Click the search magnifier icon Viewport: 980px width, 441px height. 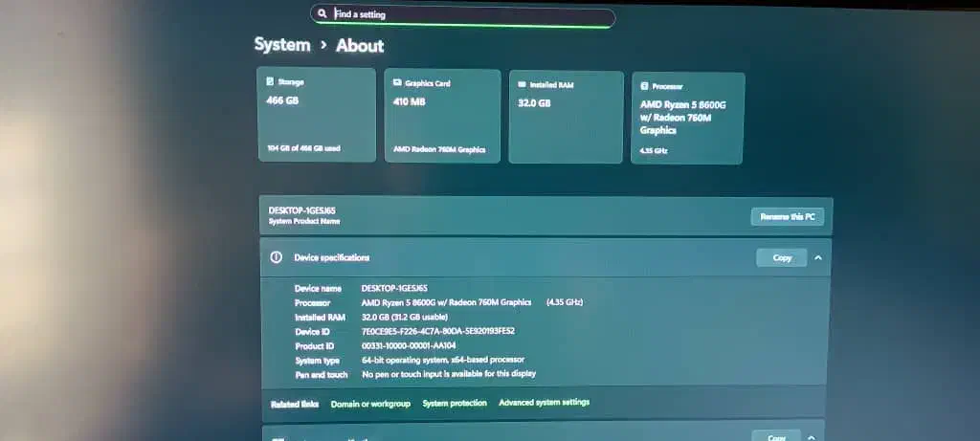point(322,13)
